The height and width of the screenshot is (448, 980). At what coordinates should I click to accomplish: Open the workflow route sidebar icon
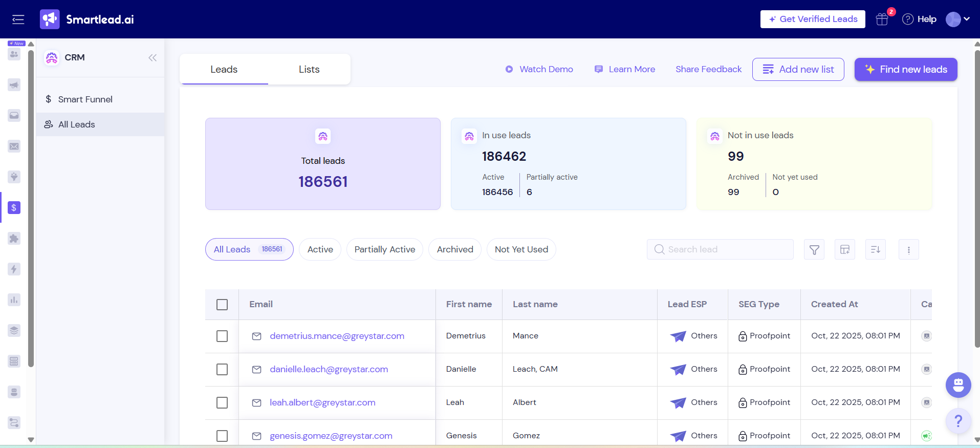14,423
